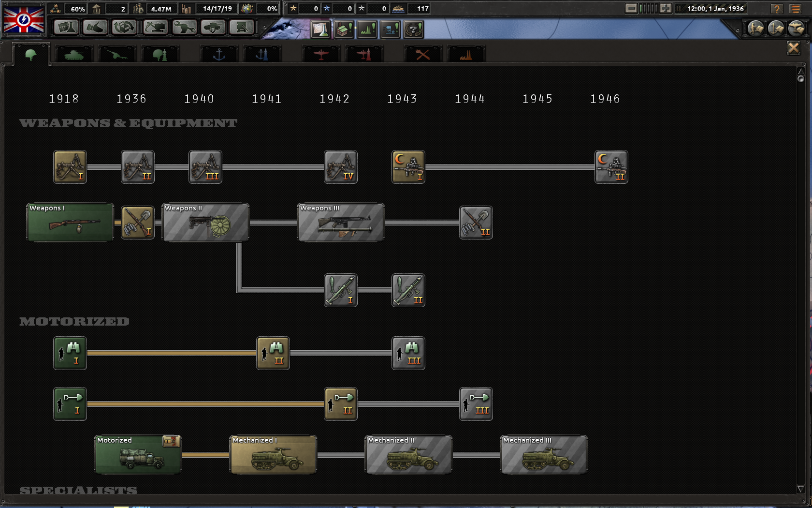Image resolution: width=812 pixels, height=508 pixels.
Task: Select Night Vision II technology
Action: pyautogui.click(x=611, y=167)
